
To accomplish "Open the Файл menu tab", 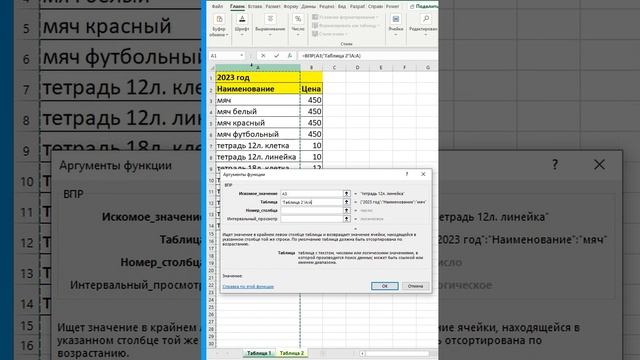I will (x=217, y=7).
